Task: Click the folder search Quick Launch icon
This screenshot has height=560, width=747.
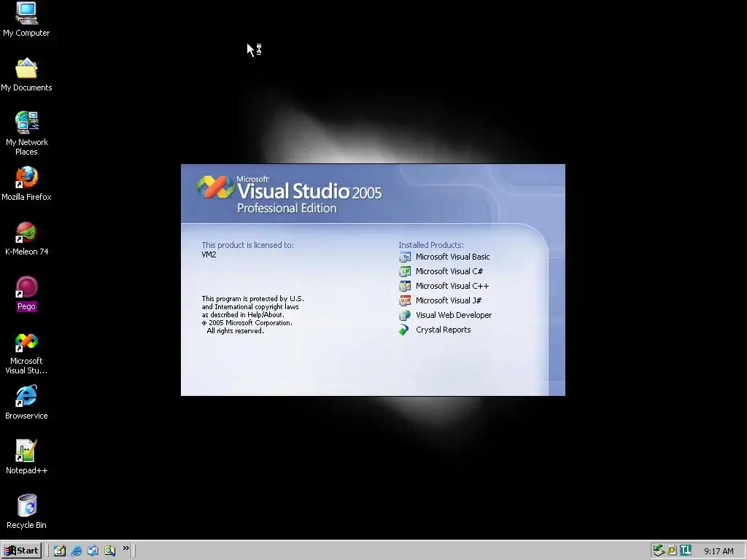Action: click(109, 551)
